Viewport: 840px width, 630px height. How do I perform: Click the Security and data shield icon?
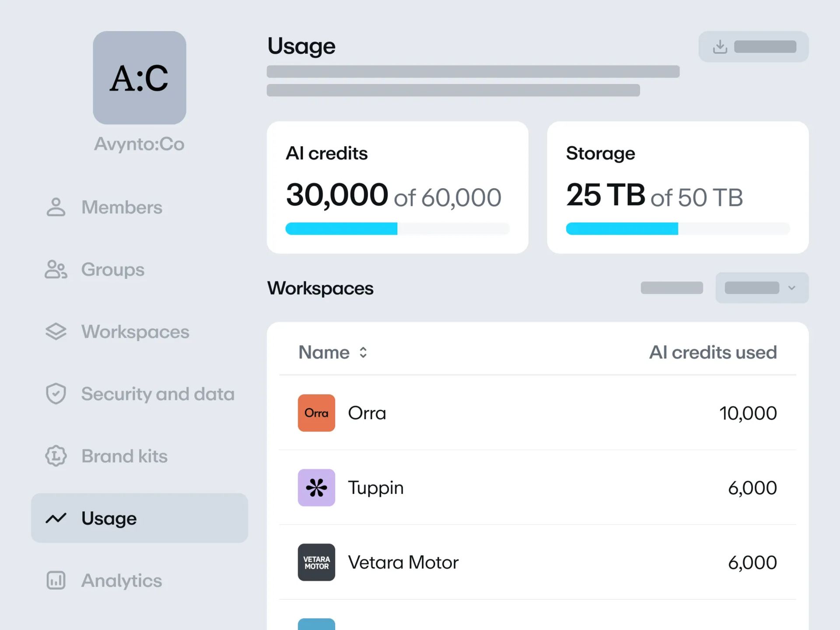(56, 394)
